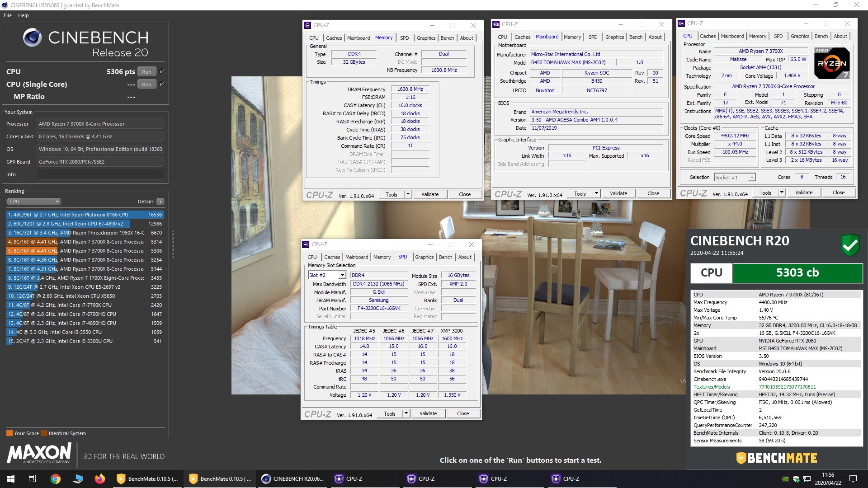The width and height of the screenshot is (868, 488).
Task: Select ranking row Intel Xeon Platinum 8168 CPU
Action: (85, 215)
